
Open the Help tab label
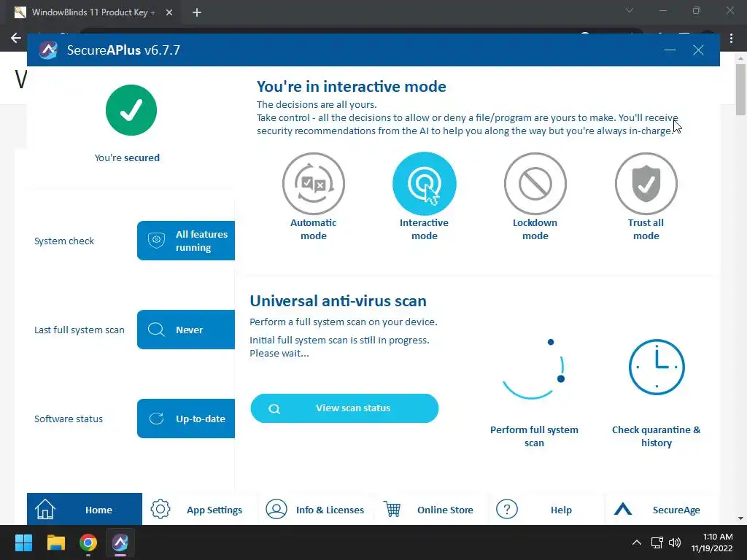point(561,510)
